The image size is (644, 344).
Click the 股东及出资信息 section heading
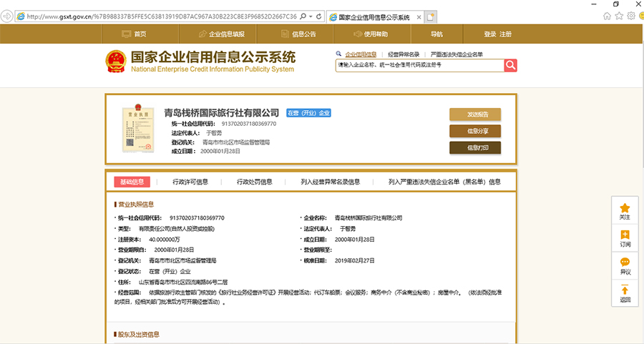138,335
